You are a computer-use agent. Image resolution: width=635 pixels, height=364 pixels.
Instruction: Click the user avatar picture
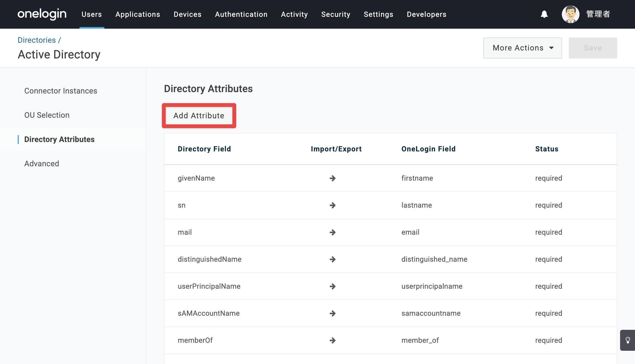tap(570, 14)
